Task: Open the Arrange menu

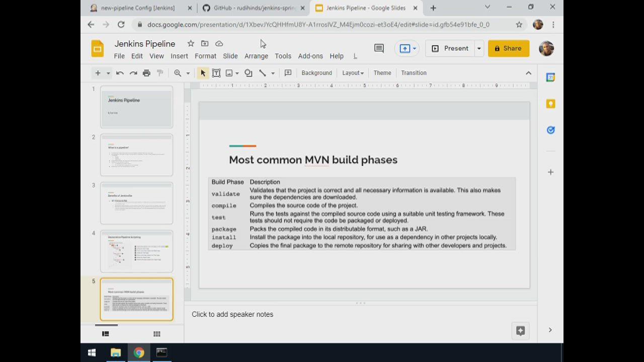Action: tap(256, 56)
